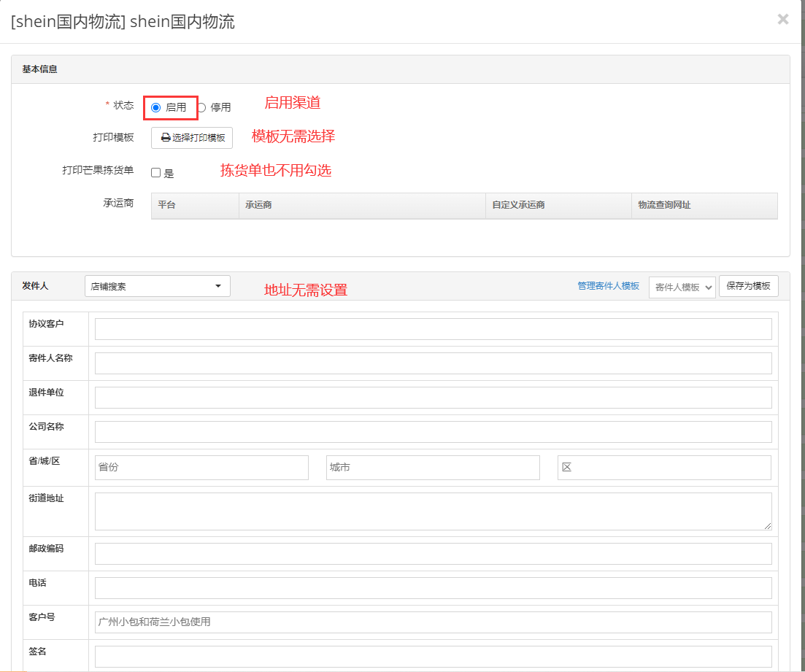The width and height of the screenshot is (805, 672).
Task: Click the 打印模板 field label
Action: (x=113, y=137)
